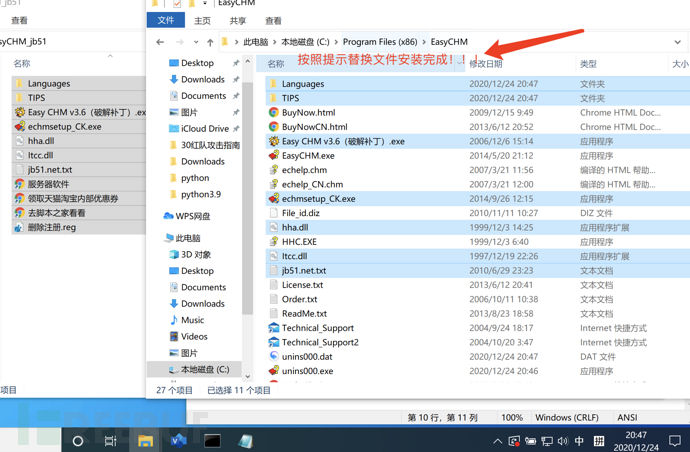Open the 文件 ribbon tab
Viewport: 690px width, 452px height.
[x=165, y=20]
